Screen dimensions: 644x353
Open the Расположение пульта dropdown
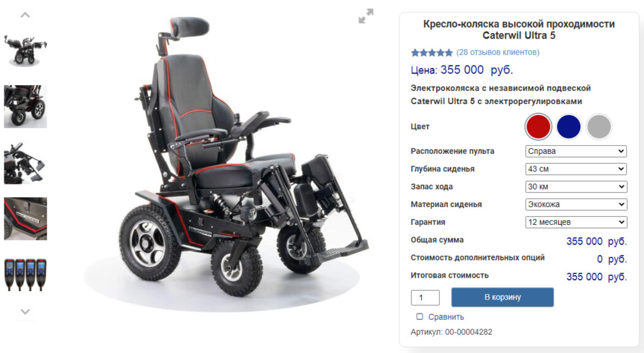click(x=576, y=151)
